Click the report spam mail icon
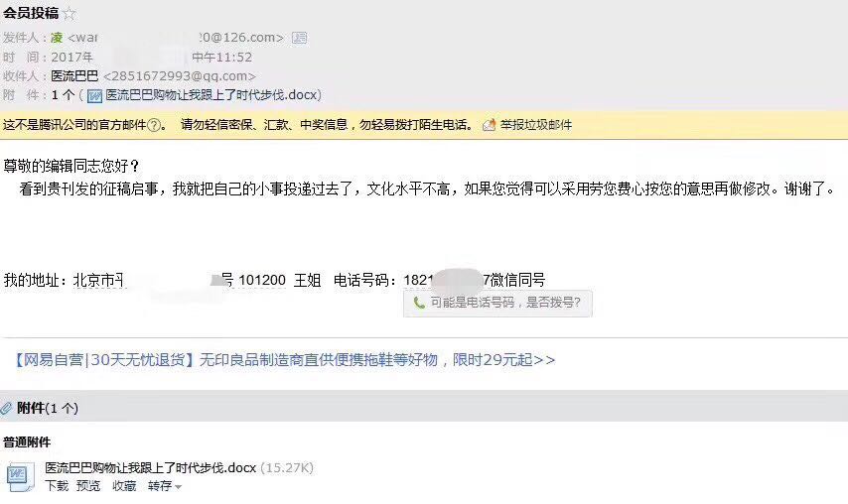The width and height of the screenshot is (848, 504). (x=489, y=125)
